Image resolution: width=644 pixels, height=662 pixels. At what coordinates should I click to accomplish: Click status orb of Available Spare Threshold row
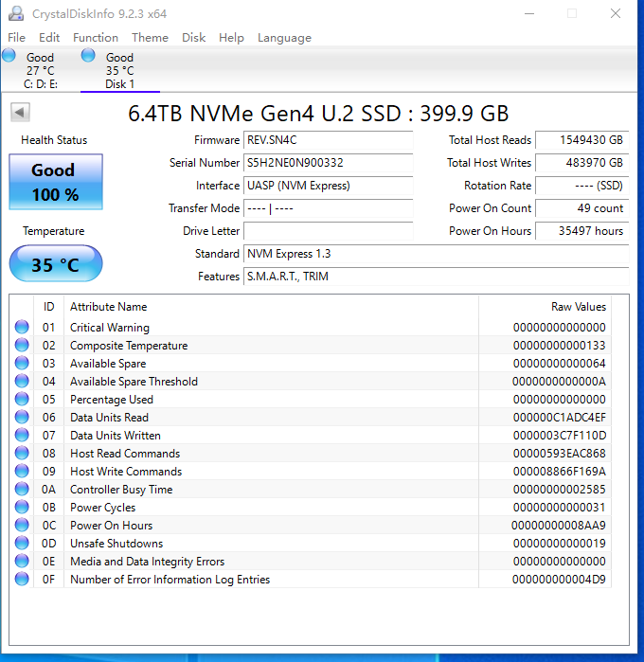pyautogui.click(x=22, y=382)
